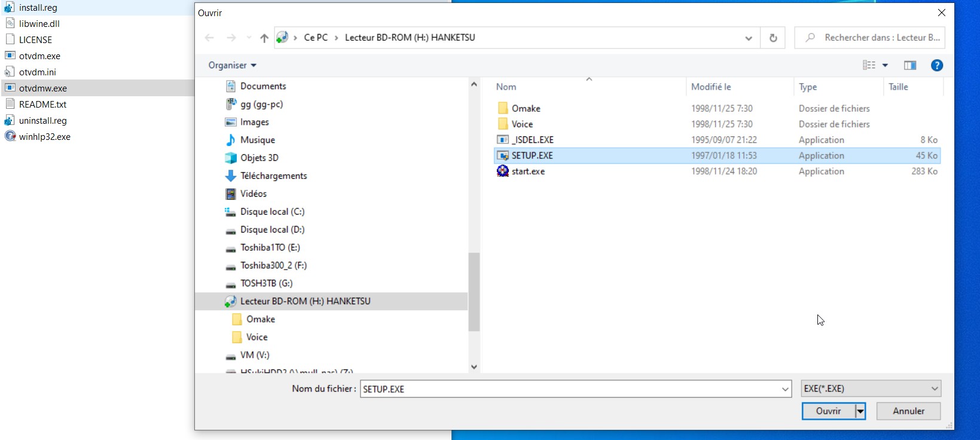The height and width of the screenshot is (440, 980).
Task: Open Voice subfolder in navigation tree
Action: [x=257, y=337]
